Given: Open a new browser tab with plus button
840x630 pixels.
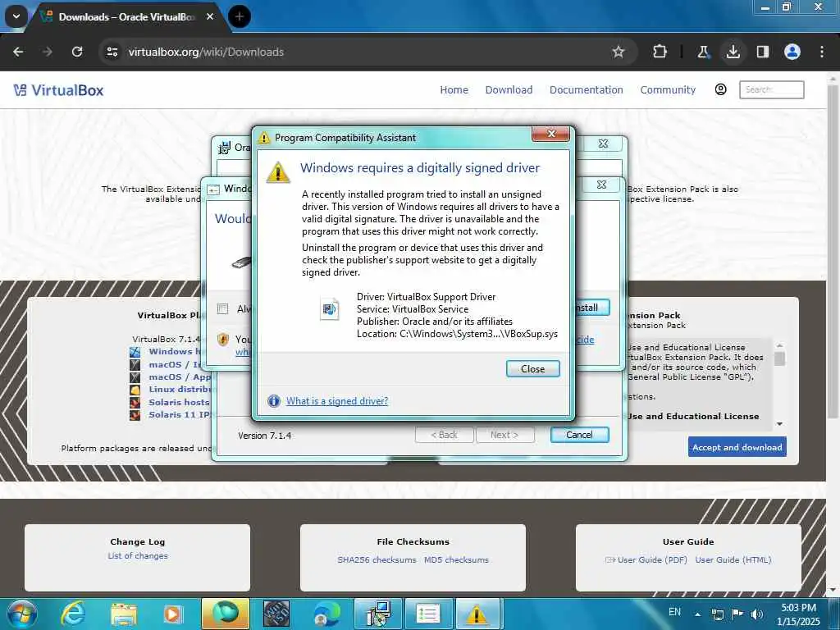Looking at the screenshot, I should point(240,16).
